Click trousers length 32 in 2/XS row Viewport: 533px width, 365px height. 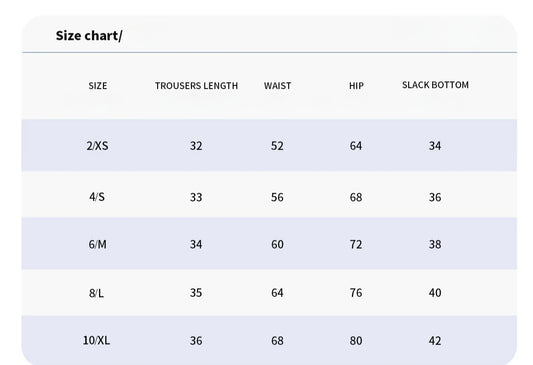pos(196,146)
